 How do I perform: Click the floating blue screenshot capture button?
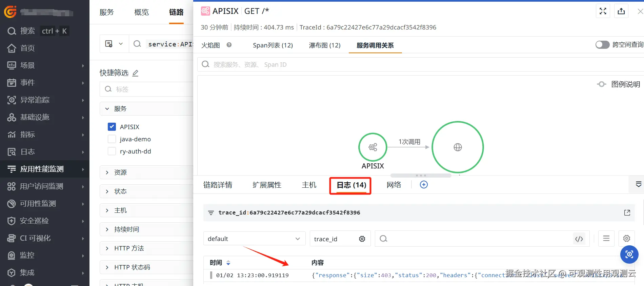tap(629, 254)
